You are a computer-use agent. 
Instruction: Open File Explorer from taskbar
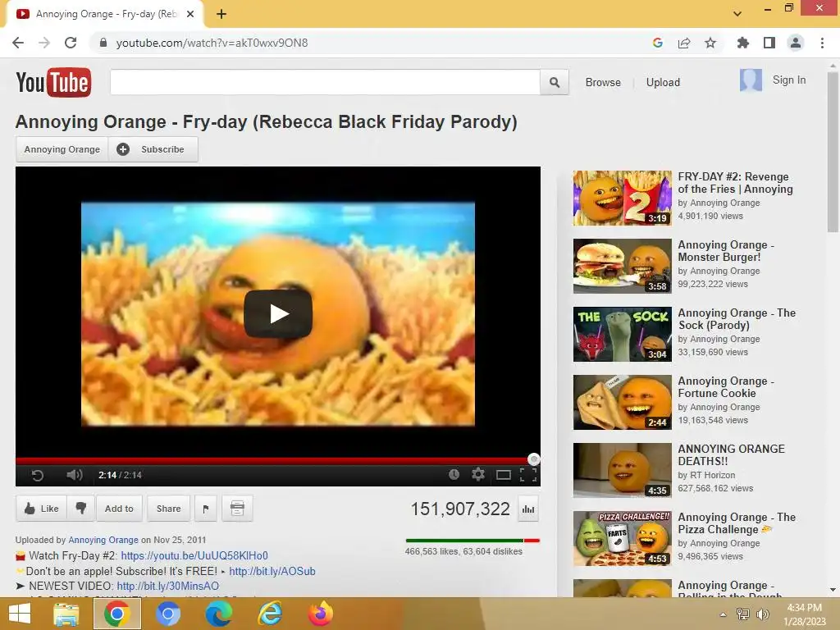[x=66, y=614]
